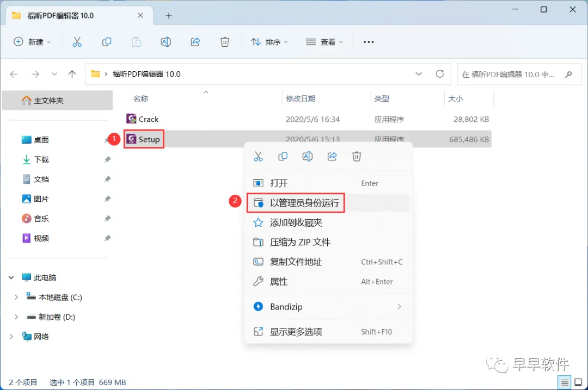Open the three-dot See more menu
Screen dimensions: 588x390
(x=369, y=42)
